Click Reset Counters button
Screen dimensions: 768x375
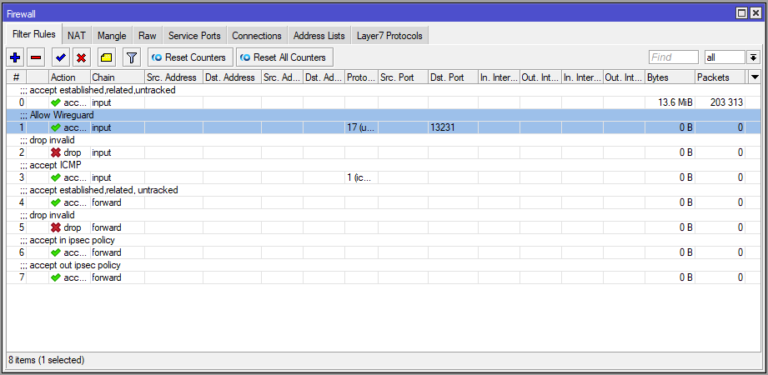(191, 58)
